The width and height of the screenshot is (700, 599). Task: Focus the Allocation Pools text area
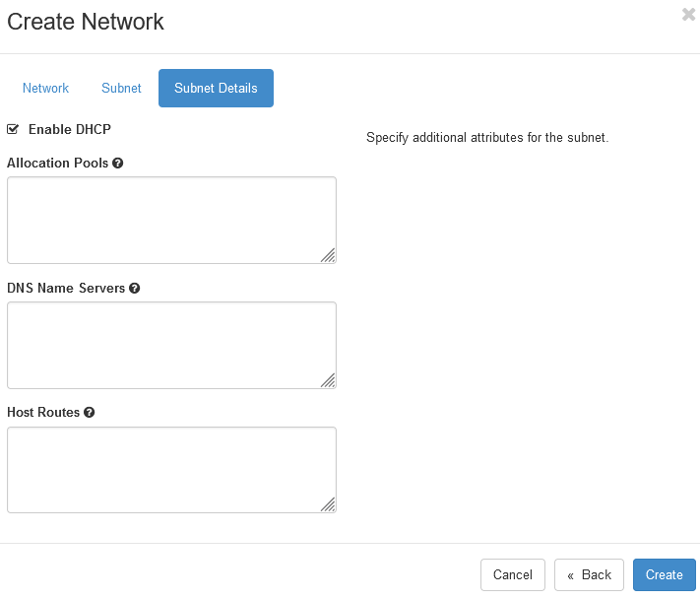[171, 221]
